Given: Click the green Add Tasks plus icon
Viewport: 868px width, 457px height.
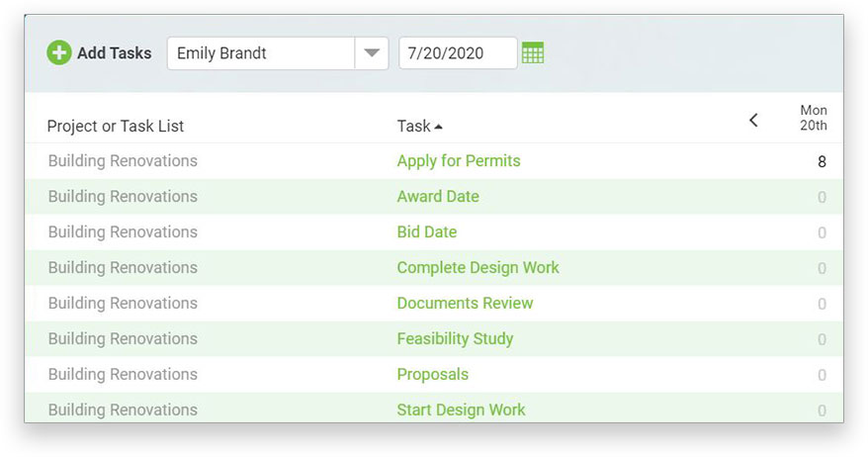Looking at the screenshot, I should 59,53.
